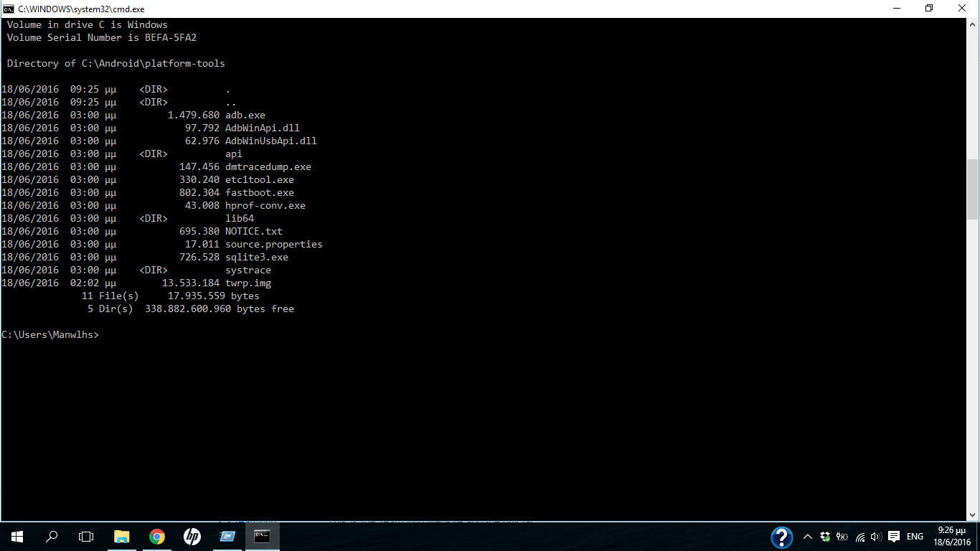
Task: Click the NOTICE.txt file name
Action: coord(254,231)
